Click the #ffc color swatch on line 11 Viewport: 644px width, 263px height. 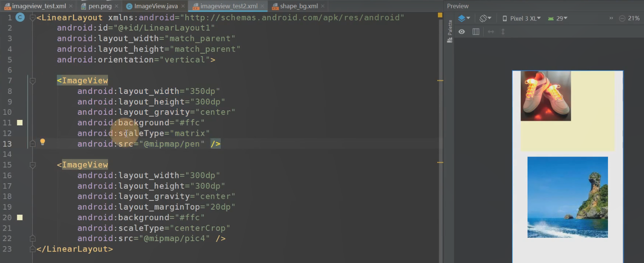20,122
